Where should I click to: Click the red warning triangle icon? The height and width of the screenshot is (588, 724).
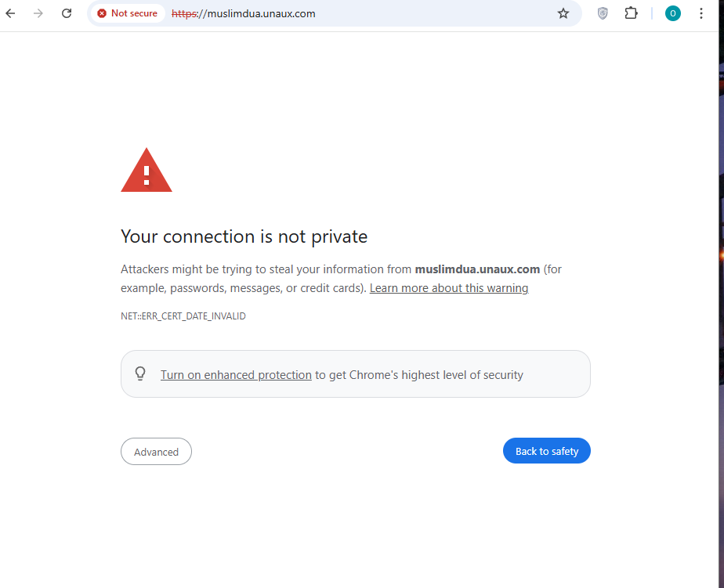click(147, 171)
